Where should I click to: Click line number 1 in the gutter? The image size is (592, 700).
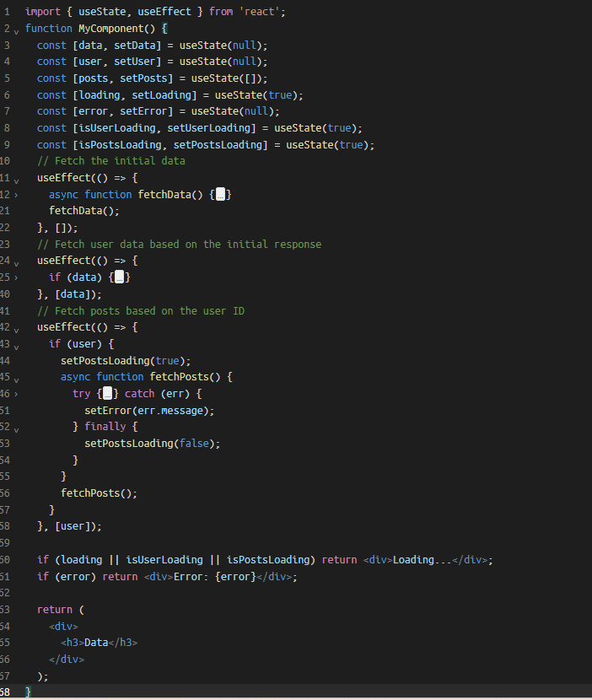coord(7,12)
